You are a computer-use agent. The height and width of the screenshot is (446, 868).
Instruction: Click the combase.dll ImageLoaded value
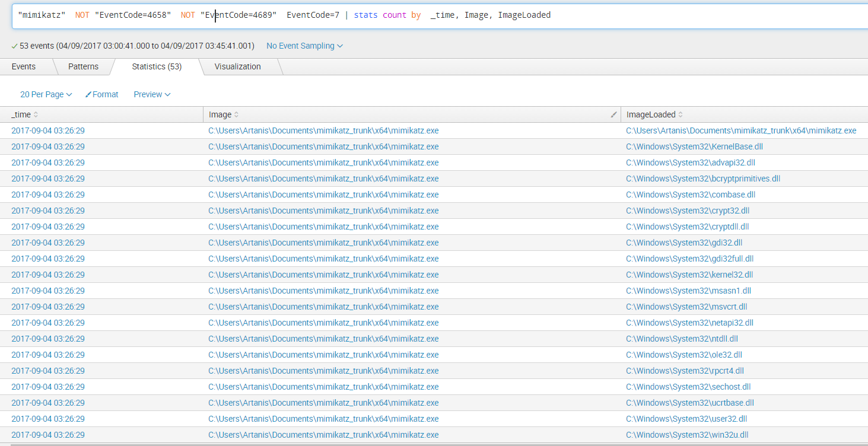tap(691, 195)
